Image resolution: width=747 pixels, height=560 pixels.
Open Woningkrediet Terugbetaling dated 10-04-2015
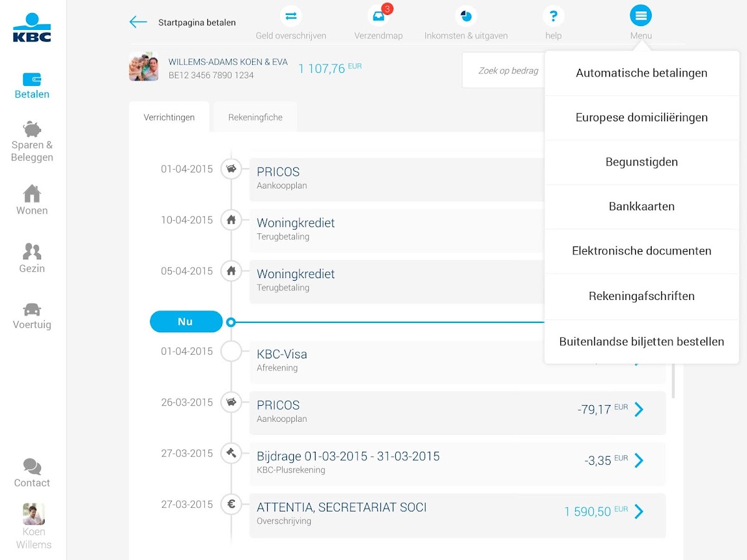pos(397,230)
